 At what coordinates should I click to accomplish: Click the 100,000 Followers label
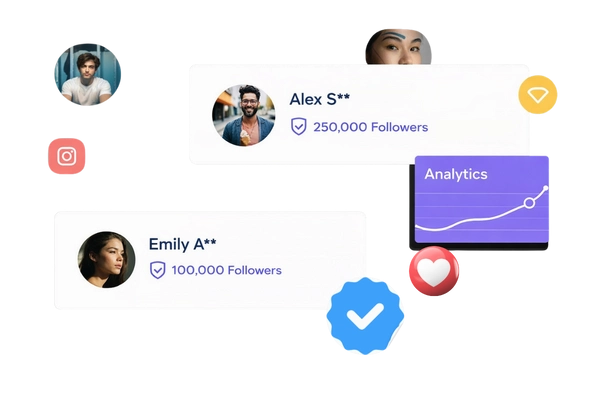(x=227, y=270)
